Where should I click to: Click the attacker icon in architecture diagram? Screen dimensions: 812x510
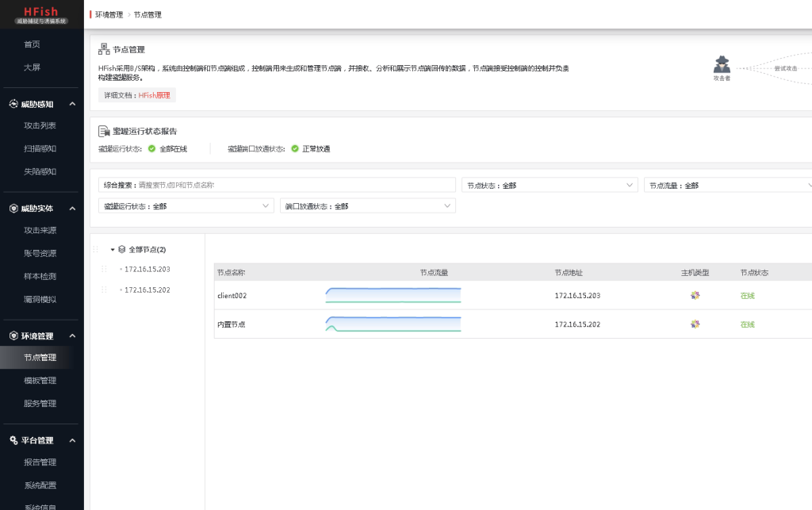click(721, 65)
